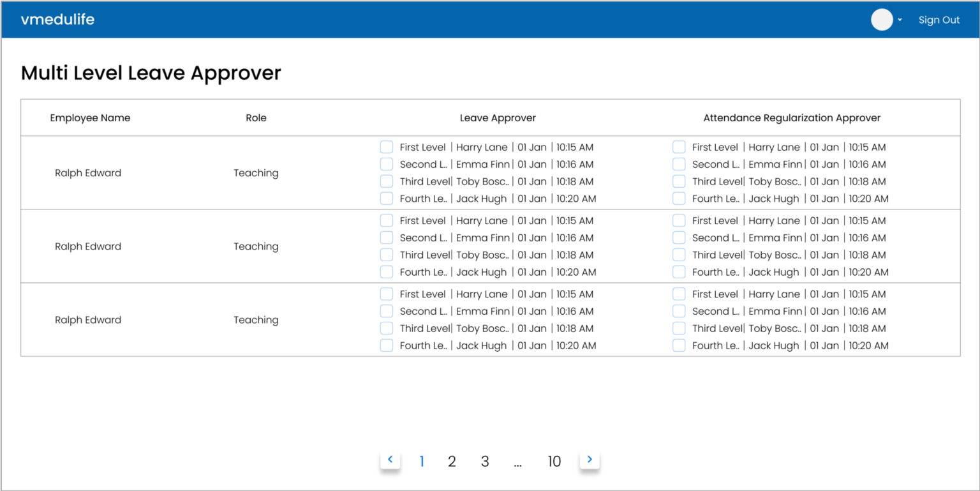This screenshot has width=980, height=491.
Task: Jump to page 10
Action: click(x=554, y=460)
